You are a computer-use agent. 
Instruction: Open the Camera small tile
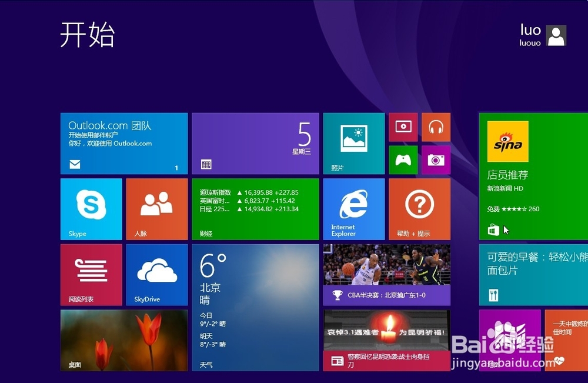click(x=436, y=160)
